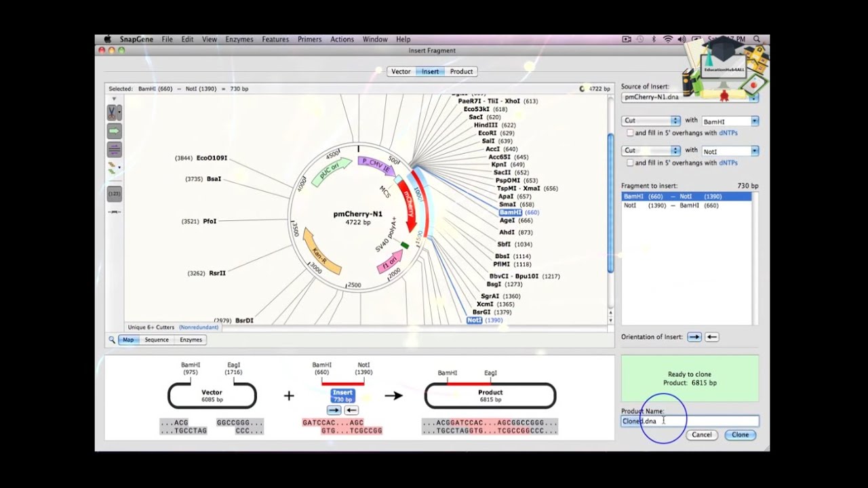Set insert orientation to reverse arrow
Screen dimensions: 868x488
click(711, 337)
